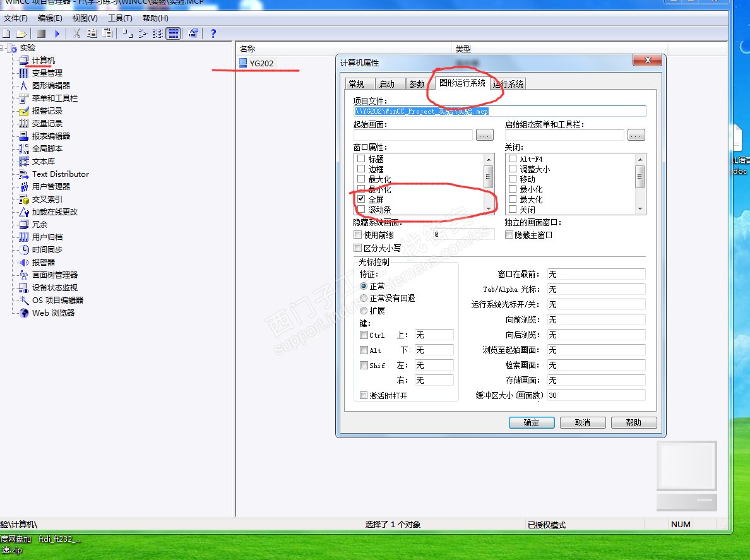Click the Copy toolbar icon
This screenshot has width=750, height=560.
[x=92, y=33]
